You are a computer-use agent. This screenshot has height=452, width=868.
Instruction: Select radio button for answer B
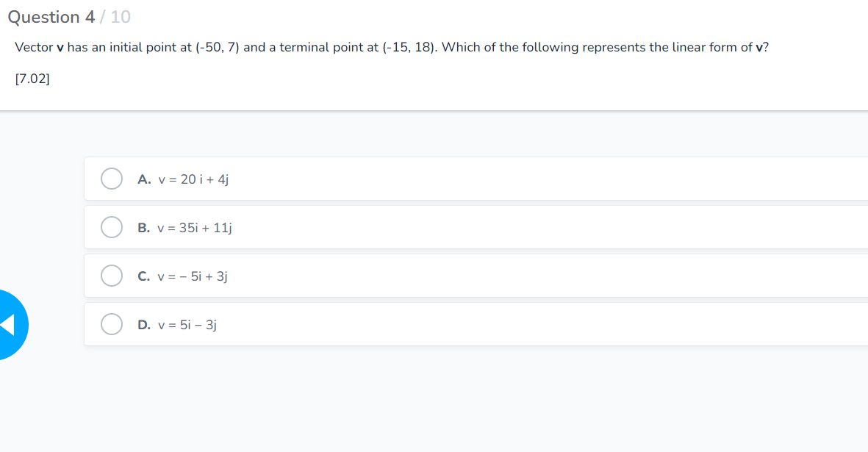(112, 226)
